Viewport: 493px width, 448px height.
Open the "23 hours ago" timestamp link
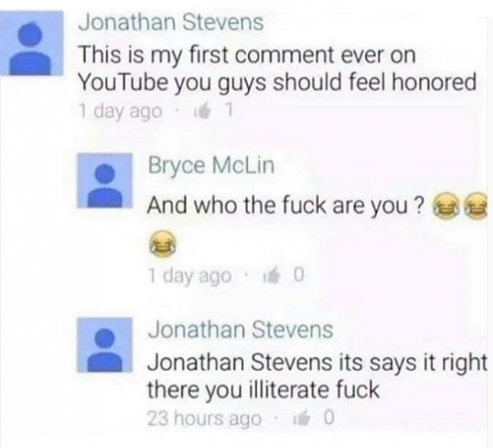tap(204, 419)
